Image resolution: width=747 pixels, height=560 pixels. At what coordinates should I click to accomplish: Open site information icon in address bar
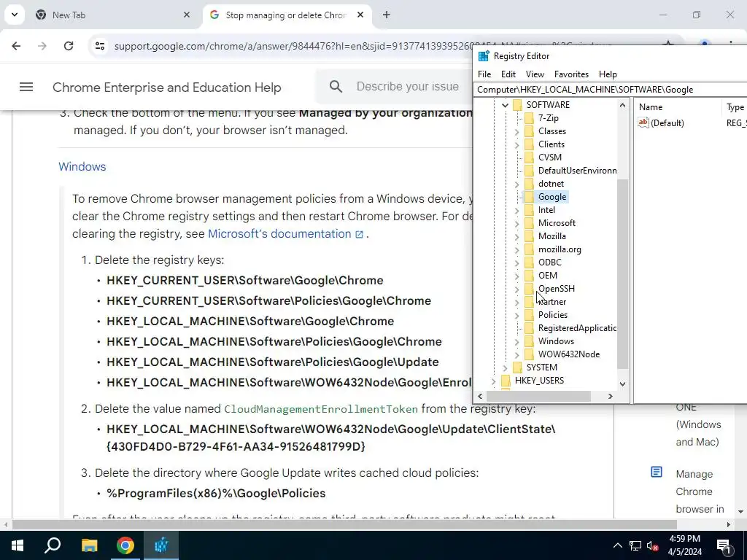pyautogui.click(x=99, y=46)
